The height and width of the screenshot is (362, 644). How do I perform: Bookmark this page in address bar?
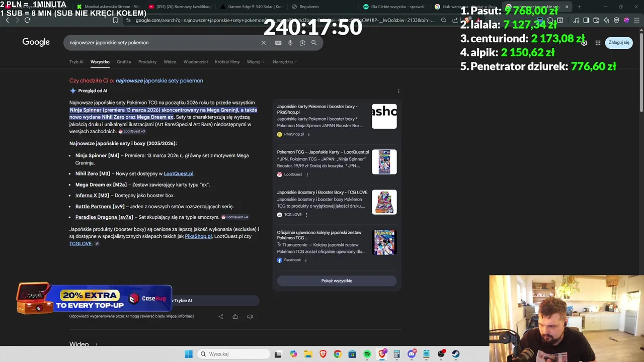pos(115,20)
